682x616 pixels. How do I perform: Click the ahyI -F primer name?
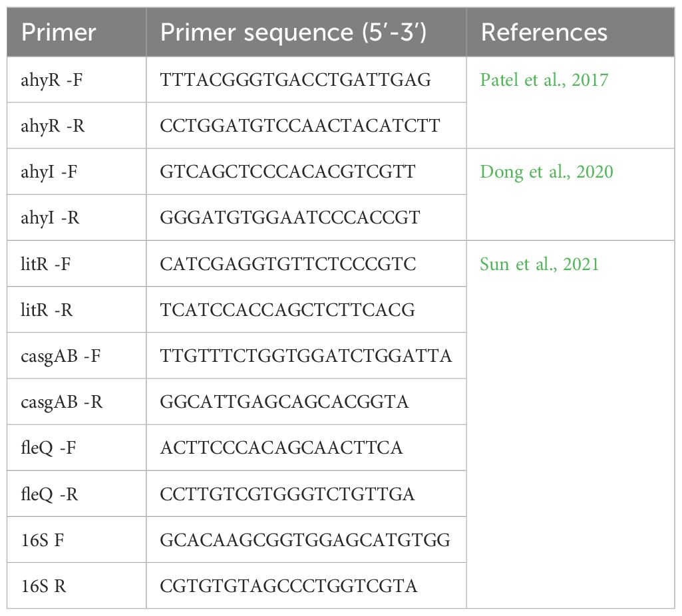coord(49,172)
